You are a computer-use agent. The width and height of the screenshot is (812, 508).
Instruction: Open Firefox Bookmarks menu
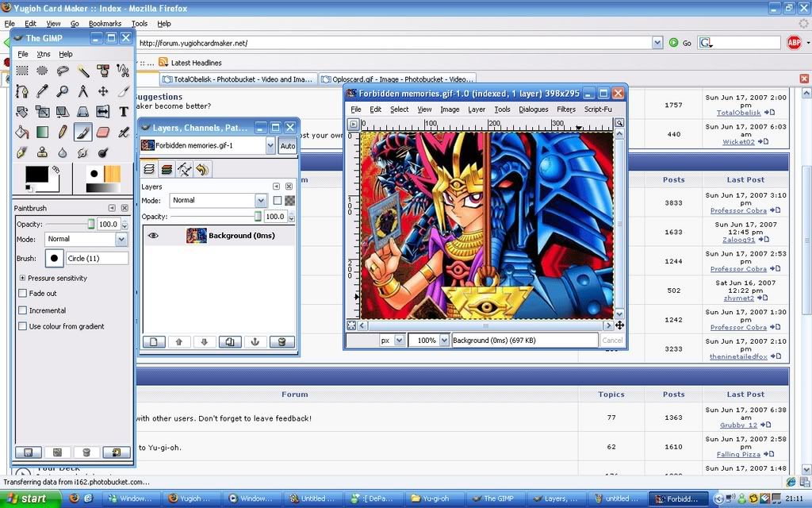point(105,24)
